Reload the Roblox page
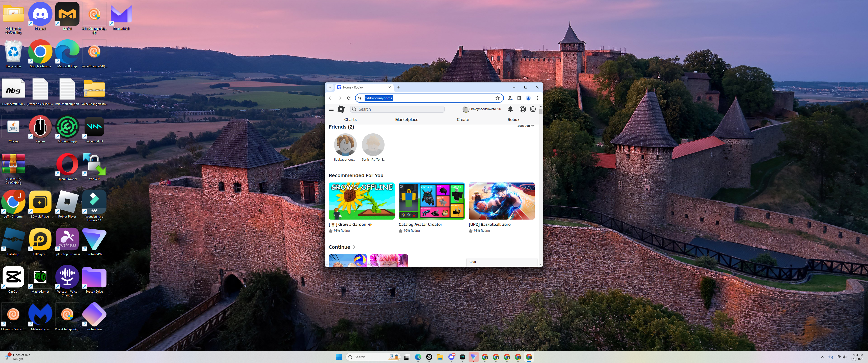The height and width of the screenshot is (363, 868). pos(349,98)
